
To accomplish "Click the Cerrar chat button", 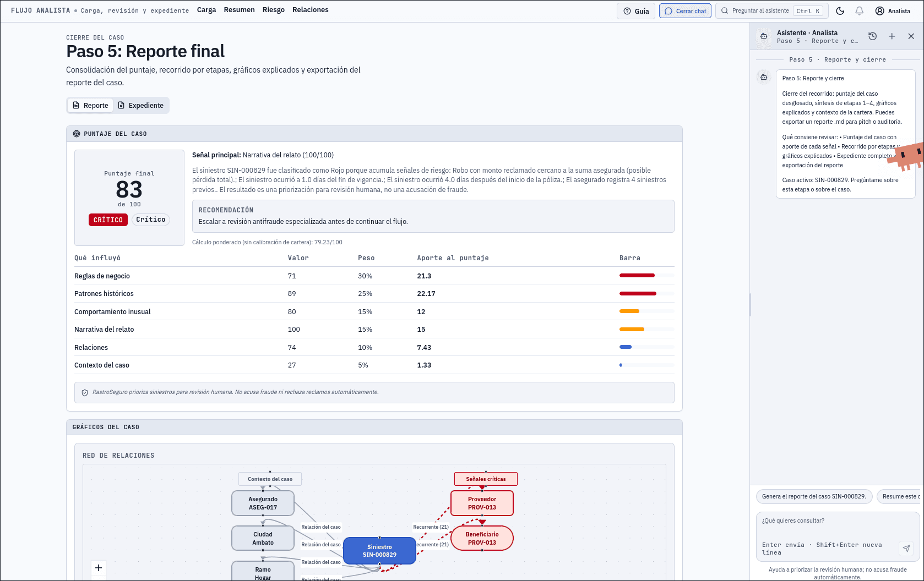I will 685,11.
